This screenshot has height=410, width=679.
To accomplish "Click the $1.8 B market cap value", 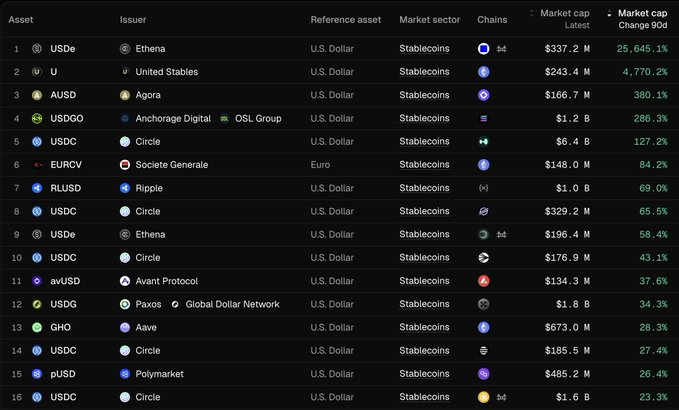I will click(x=573, y=304).
